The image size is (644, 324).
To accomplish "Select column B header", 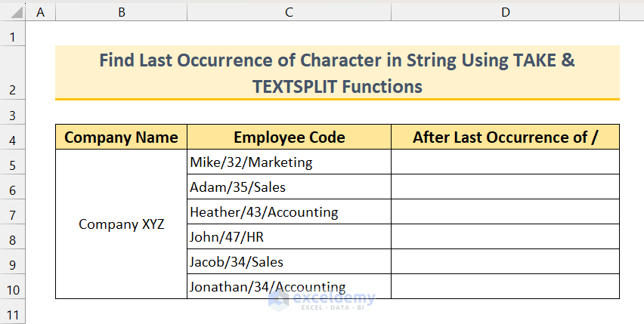I will (x=121, y=11).
